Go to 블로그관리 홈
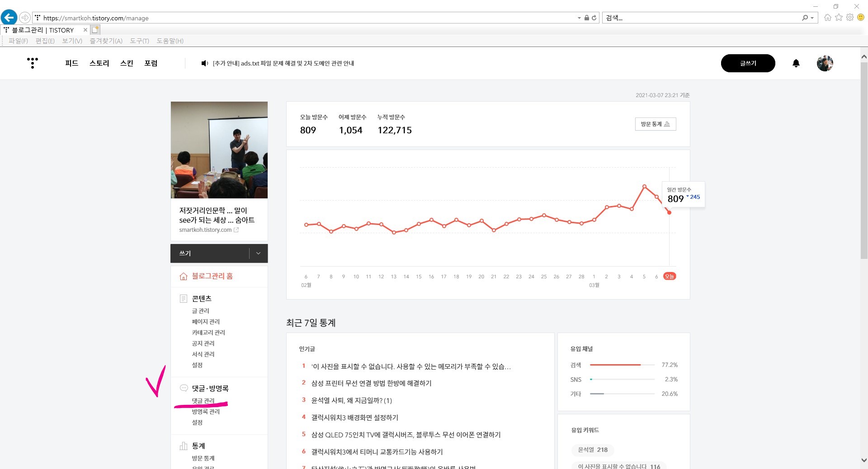868x469 pixels. [212, 276]
